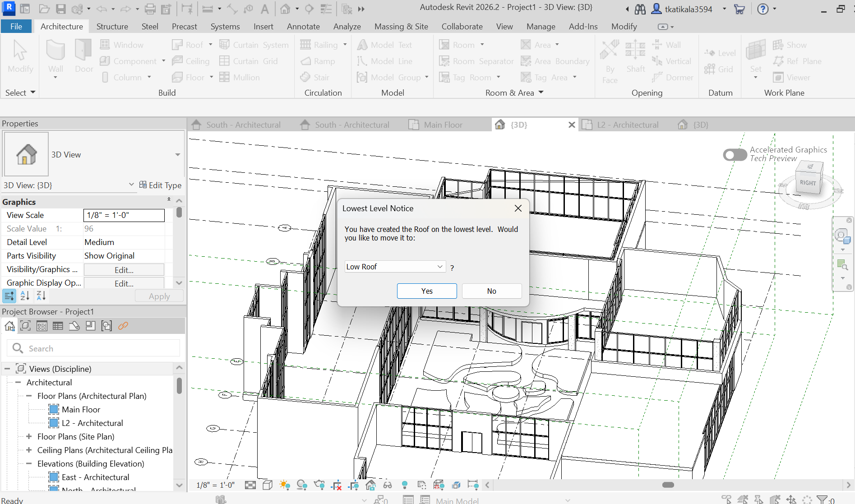This screenshot has height=504, width=855.
Task: Click the shopping cart icon in title bar
Action: click(x=739, y=9)
